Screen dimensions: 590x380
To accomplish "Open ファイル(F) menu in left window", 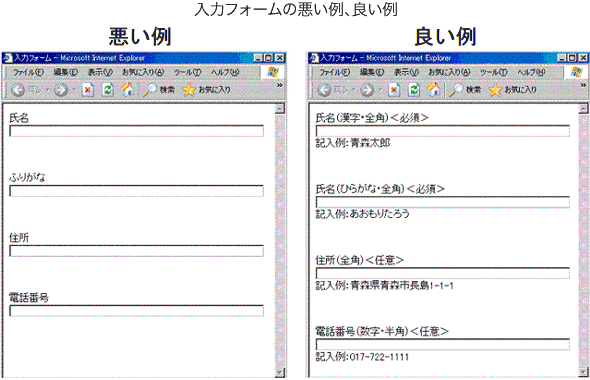I will point(28,72).
